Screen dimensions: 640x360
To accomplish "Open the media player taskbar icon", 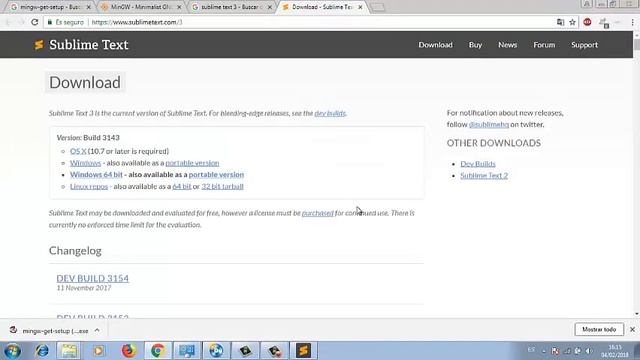I will click(x=98, y=351).
